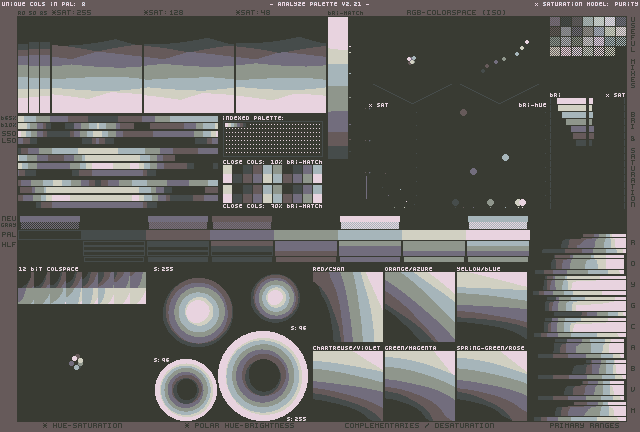Click the *SAT:128 hue histogram panel
Image resolution: width=640 pixels, height=432 pixels.
189,76
